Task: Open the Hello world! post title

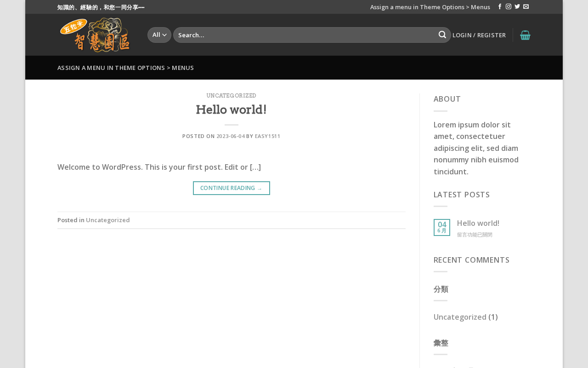Action: 232,109
